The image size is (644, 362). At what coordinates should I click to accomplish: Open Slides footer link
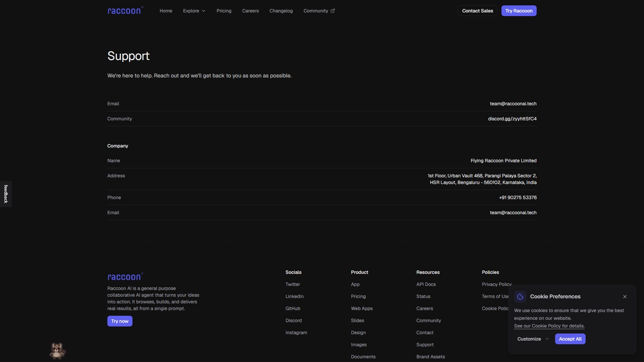(358, 320)
